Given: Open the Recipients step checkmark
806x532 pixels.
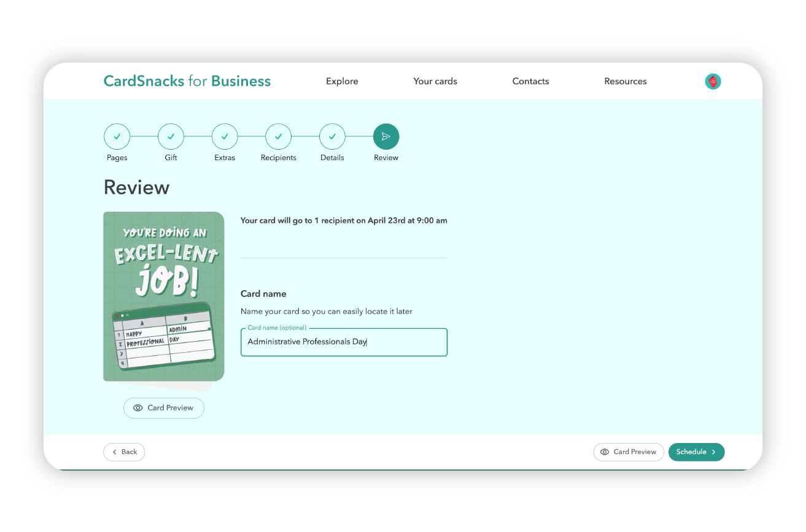Looking at the screenshot, I should click(x=278, y=137).
